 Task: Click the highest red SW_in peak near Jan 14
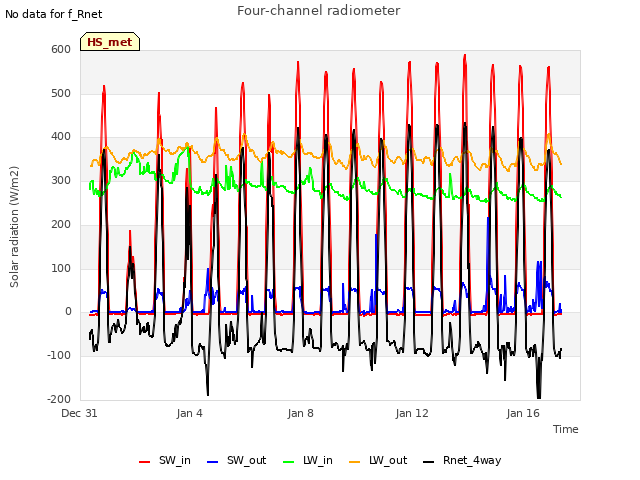(x=465, y=56)
